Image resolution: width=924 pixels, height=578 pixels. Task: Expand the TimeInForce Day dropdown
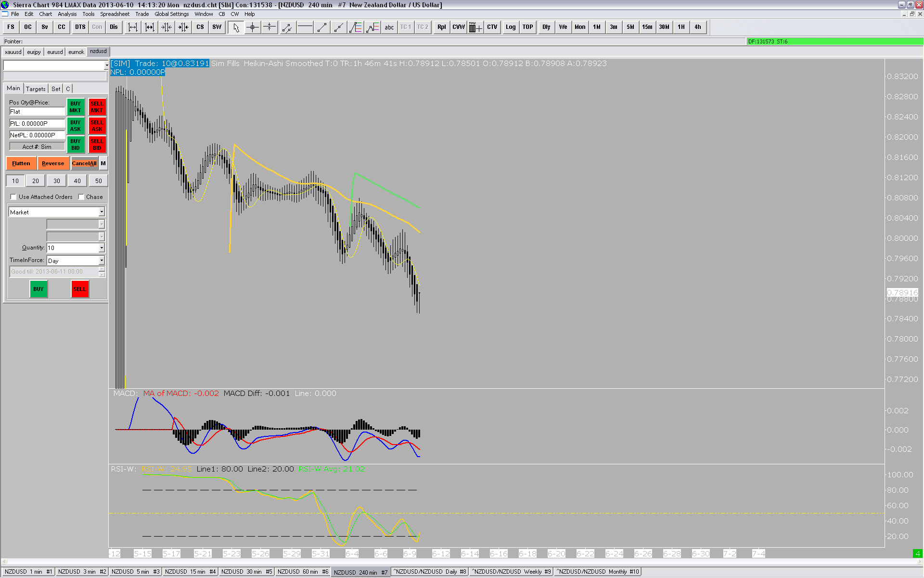pos(102,261)
